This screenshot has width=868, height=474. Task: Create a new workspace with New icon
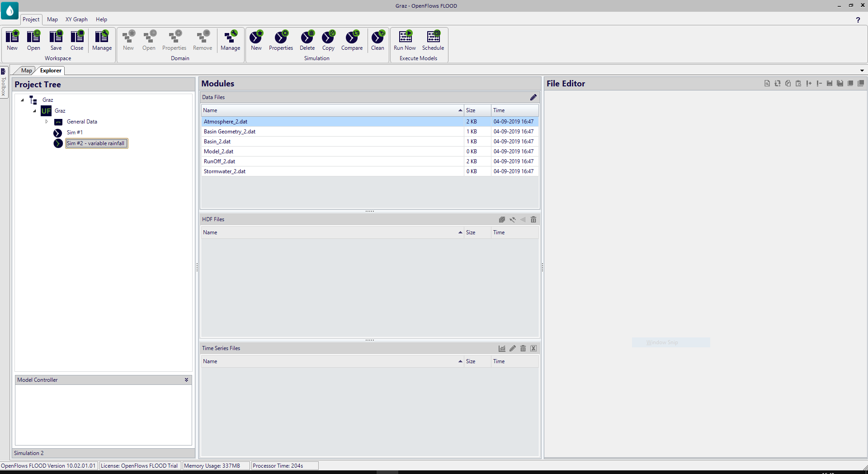coord(12,40)
